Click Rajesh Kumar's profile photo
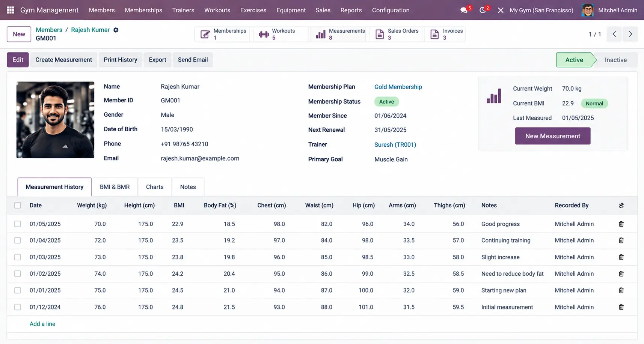This screenshot has height=344, width=644. point(55,120)
